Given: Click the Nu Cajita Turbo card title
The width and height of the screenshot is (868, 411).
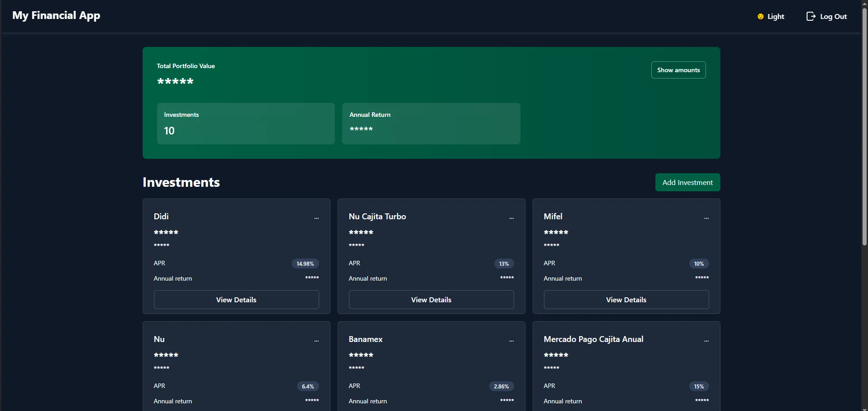Looking at the screenshot, I should (377, 217).
